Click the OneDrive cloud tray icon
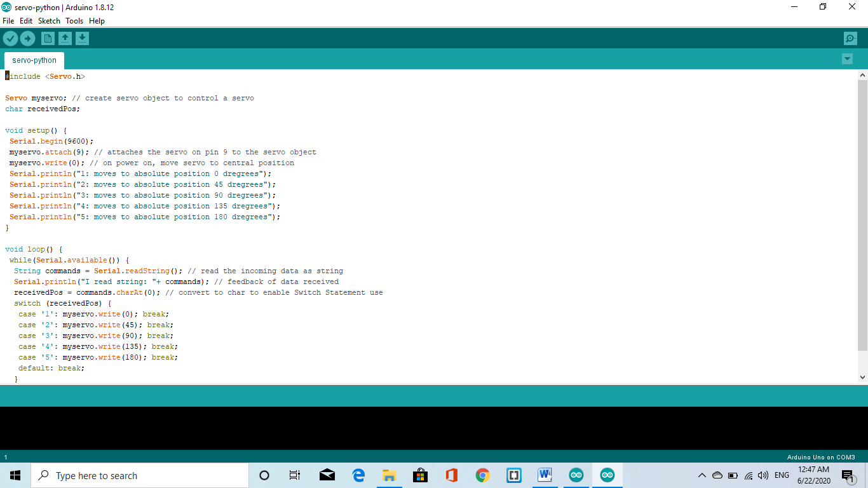 (717, 475)
